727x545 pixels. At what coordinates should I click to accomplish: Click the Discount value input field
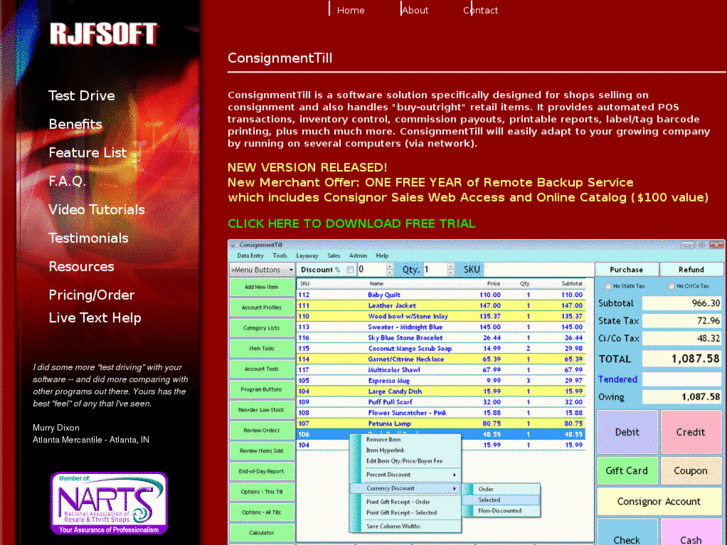(x=371, y=269)
